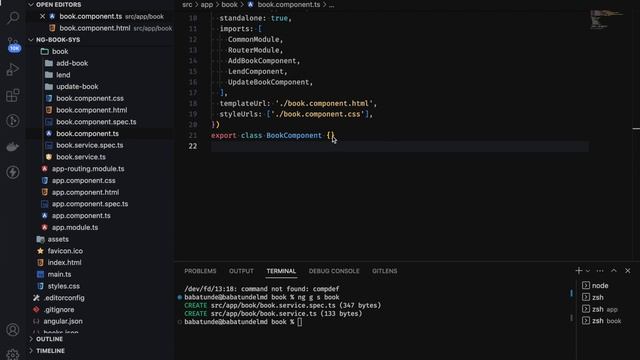Open the Manage gear icon
The height and width of the screenshot is (360, 640).
tap(13, 354)
